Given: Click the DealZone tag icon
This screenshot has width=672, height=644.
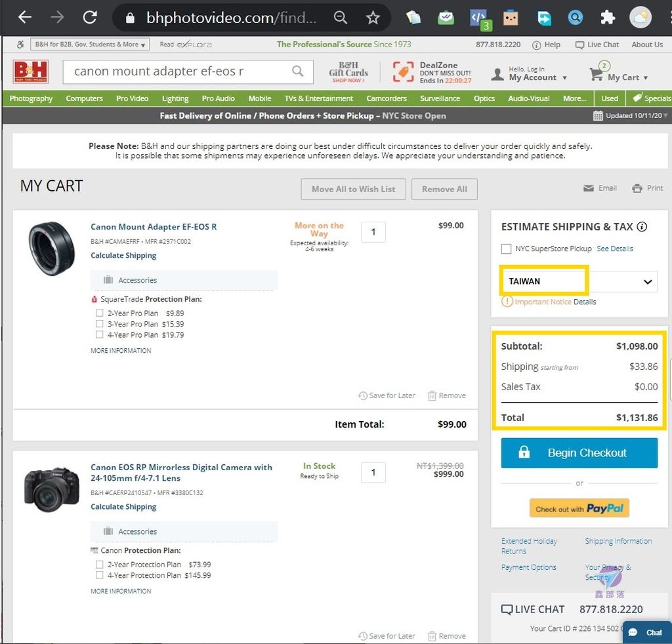Looking at the screenshot, I should click(x=403, y=71).
